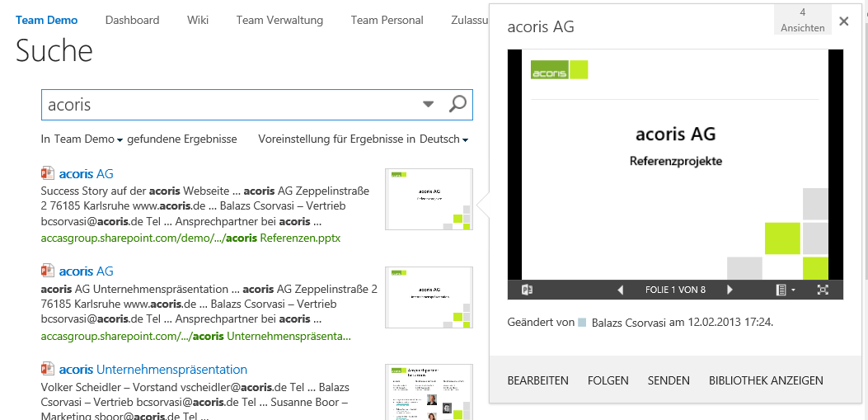Click the 4 Ansichten view counter
This screenshot has width=868, height=420.
coord(803,20)
